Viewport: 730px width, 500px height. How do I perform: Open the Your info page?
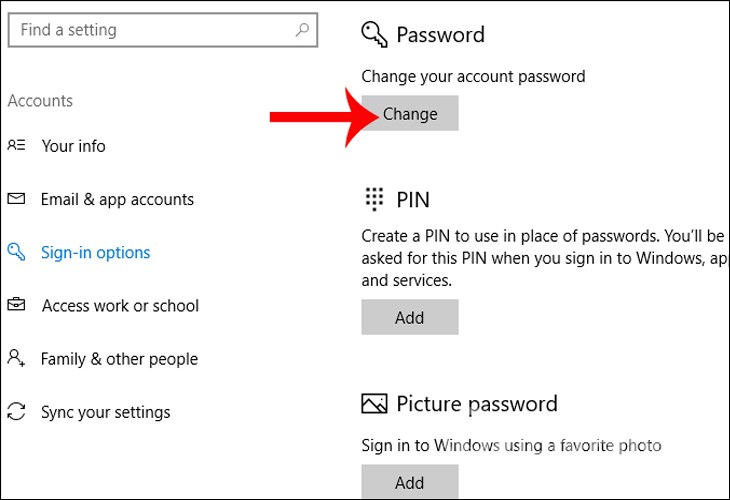click(73, 146)
